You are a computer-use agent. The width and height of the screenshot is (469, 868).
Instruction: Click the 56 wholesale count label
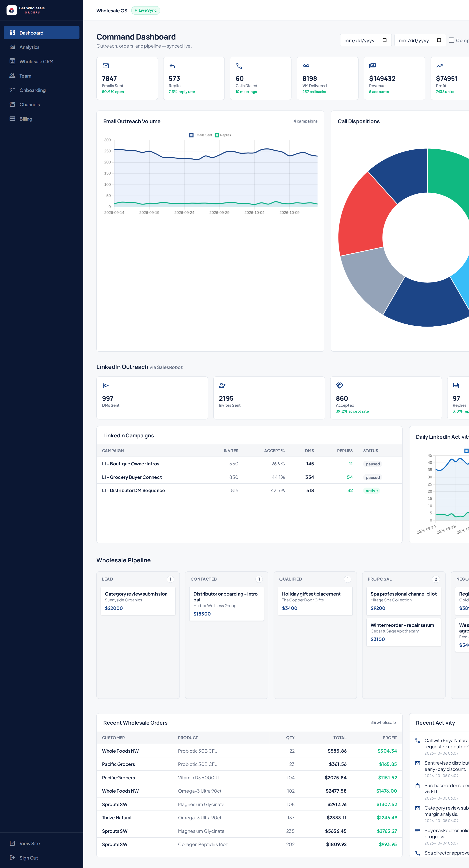383,722
